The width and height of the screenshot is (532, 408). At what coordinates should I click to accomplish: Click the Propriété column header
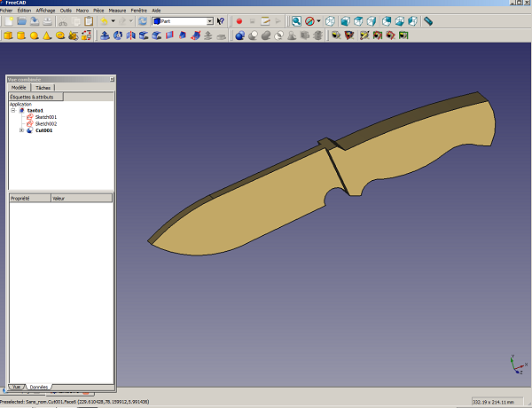click(x=30, y=198)
